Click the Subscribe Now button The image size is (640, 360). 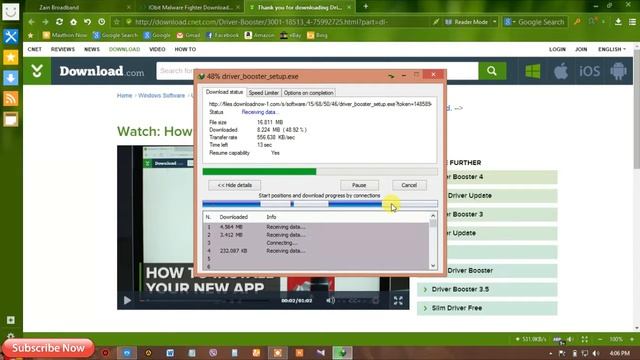(x=48, y=348)
